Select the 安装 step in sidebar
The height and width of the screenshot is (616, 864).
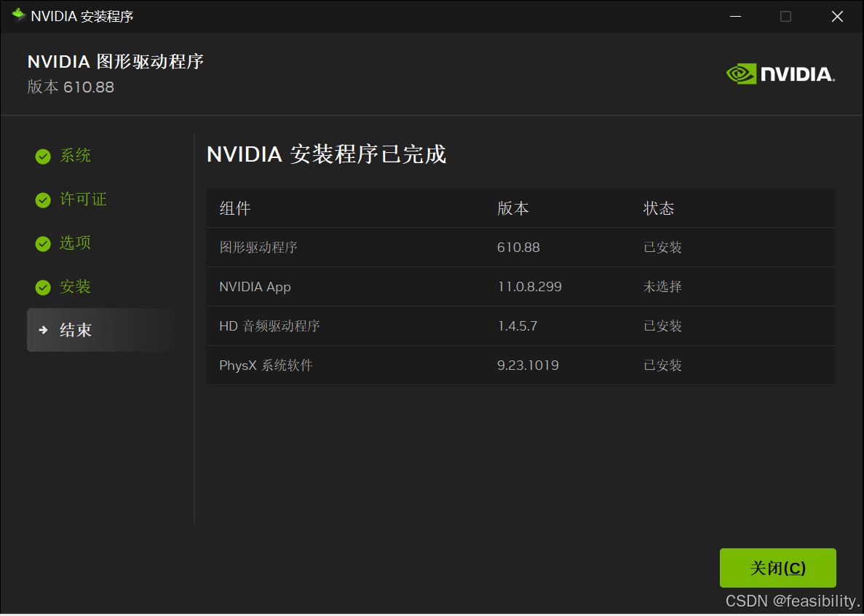(75, 286)
